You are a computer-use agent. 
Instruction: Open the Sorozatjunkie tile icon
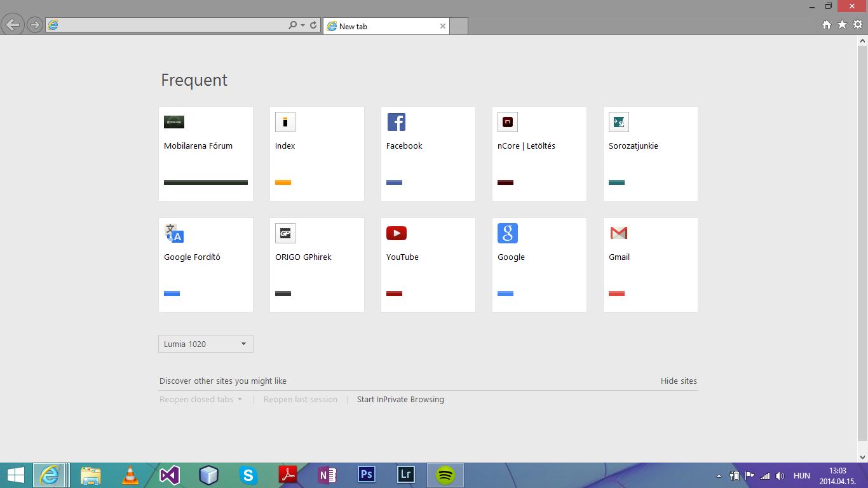[619, 122]
